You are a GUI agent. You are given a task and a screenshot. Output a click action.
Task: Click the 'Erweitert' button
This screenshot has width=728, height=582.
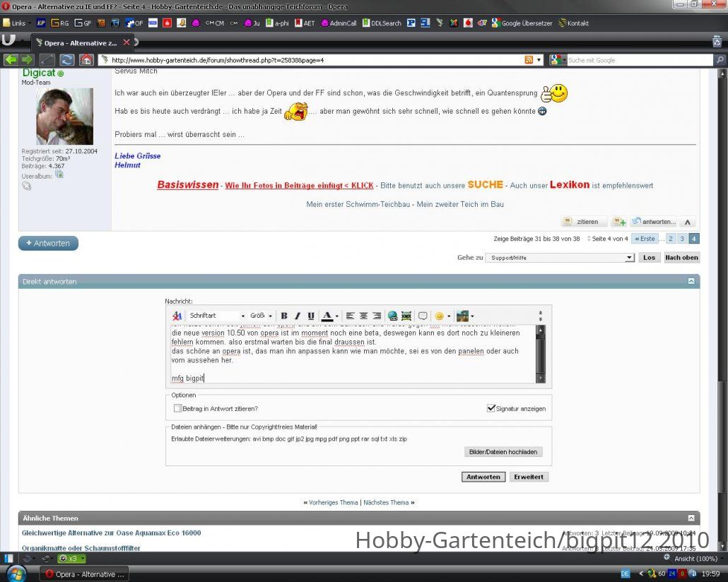click(x=529, y=477)
